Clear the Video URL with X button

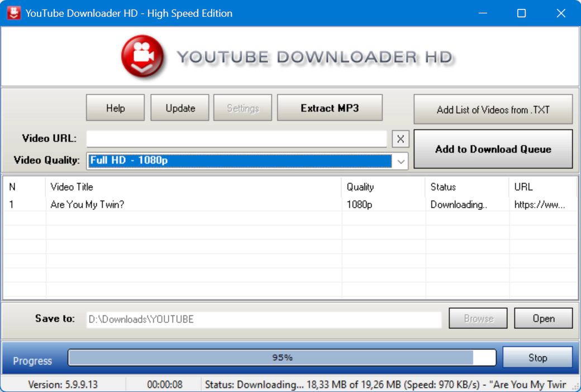[x=400, y=139]
